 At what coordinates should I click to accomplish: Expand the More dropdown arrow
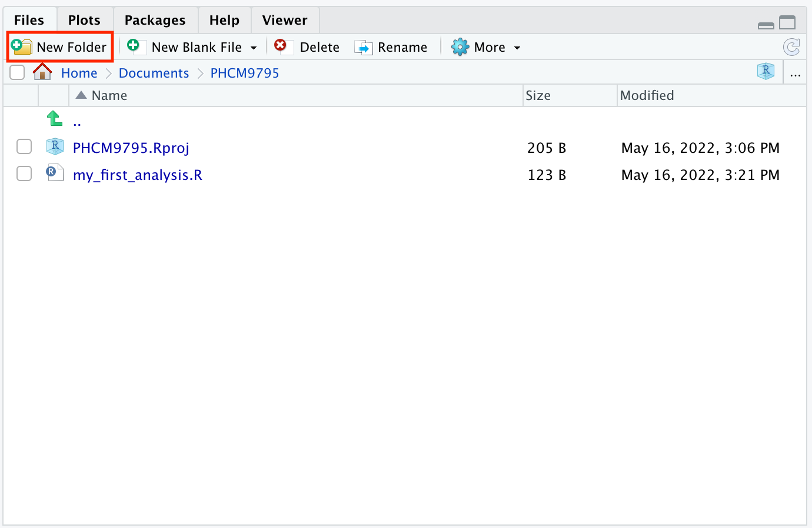tap(517, 48)
